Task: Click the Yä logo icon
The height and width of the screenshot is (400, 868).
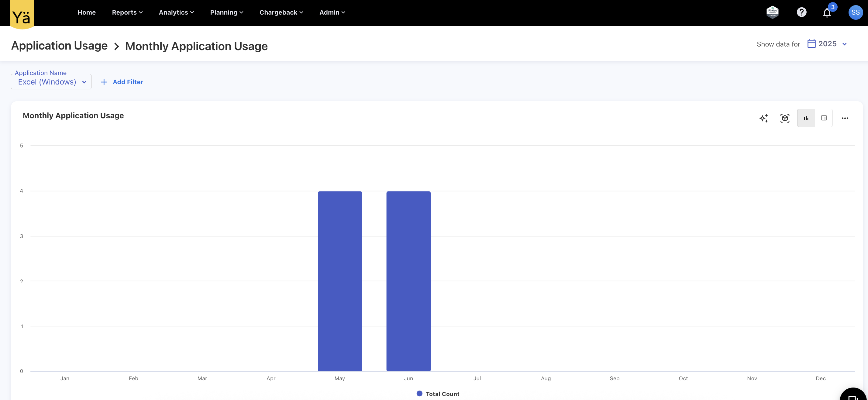Action: click(x=22, y=15)
